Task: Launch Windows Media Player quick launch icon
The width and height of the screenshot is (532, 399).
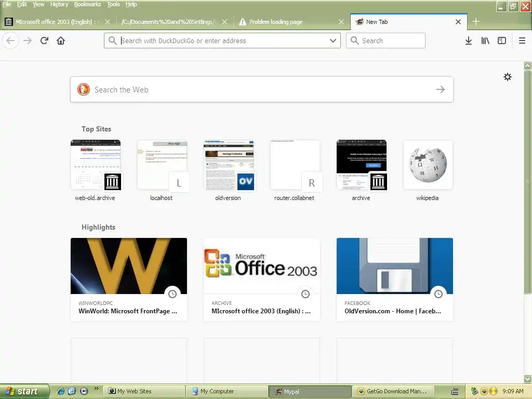Action: pyautogui.click(x=84, y=391)
